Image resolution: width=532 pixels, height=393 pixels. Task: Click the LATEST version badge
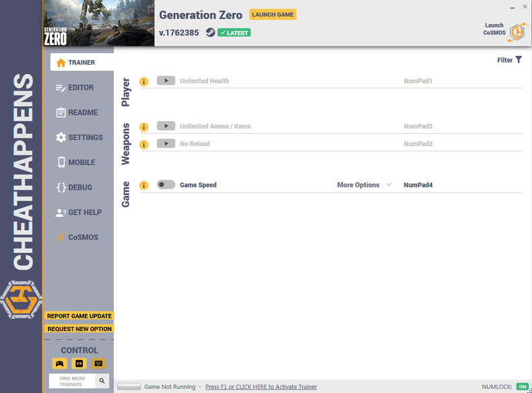[x=234, y=33]
